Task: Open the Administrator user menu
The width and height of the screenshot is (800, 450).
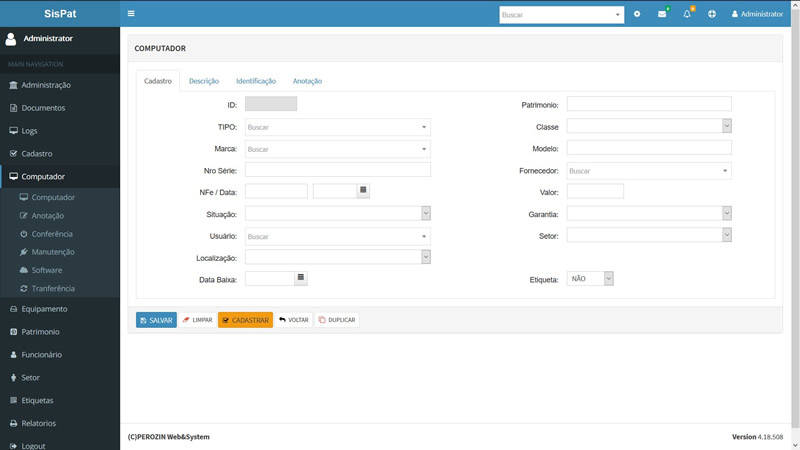Action: click(x=757, y=14)
